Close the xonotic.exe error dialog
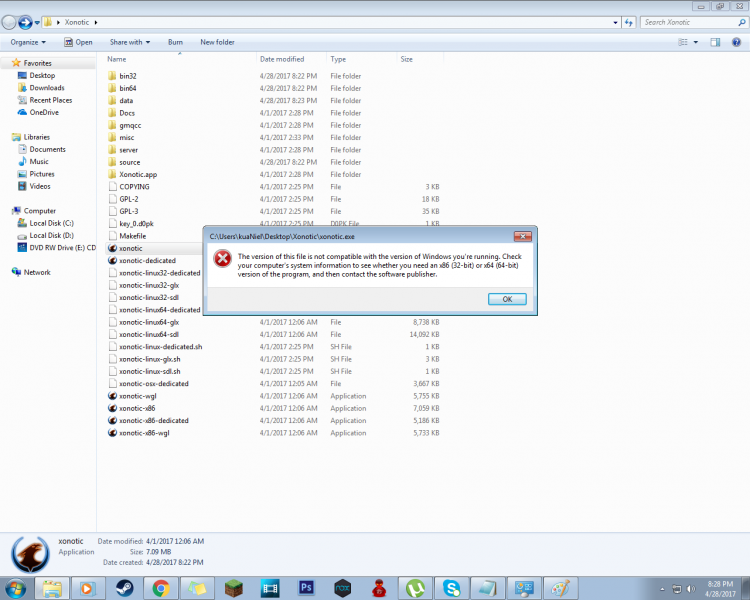The image size is (750, 600). tap(521, 236)
